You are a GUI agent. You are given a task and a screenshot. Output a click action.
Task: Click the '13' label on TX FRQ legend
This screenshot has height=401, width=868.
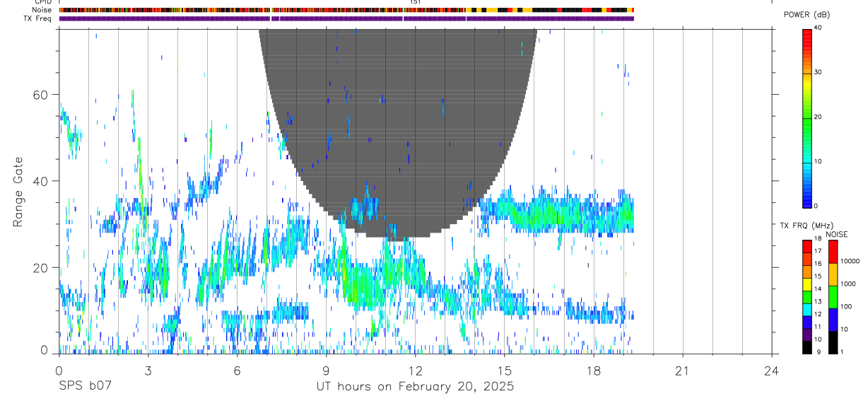[x=818, y=301]
